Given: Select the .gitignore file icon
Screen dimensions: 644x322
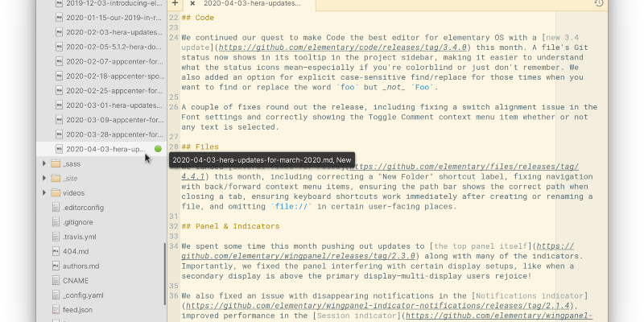Looking at the screenshot, I should pyautogui.click(x=56, y=222).
